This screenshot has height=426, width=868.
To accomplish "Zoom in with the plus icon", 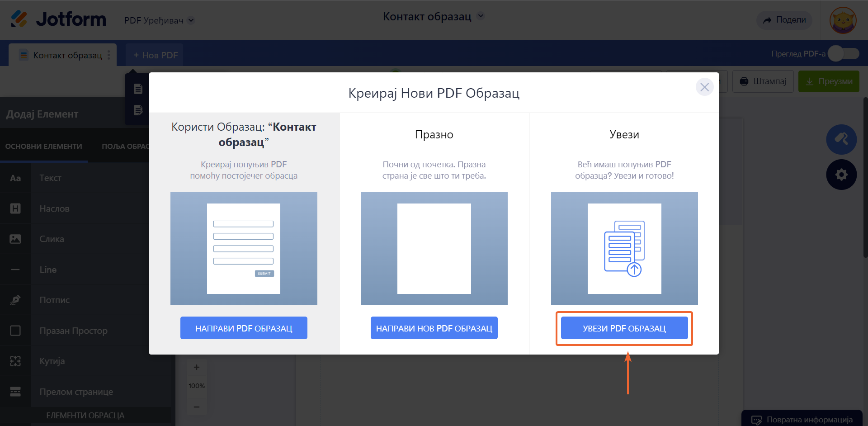I will (197, 367).
